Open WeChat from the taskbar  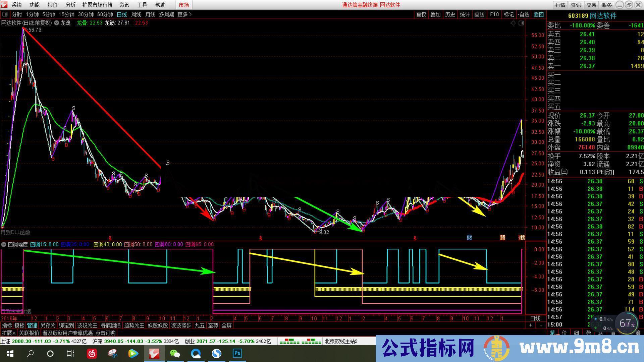[175, 353]
